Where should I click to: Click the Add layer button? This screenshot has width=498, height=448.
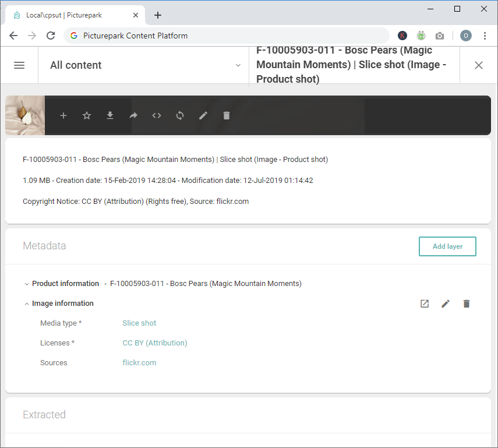pyautogui.click(x=447, y=246)
